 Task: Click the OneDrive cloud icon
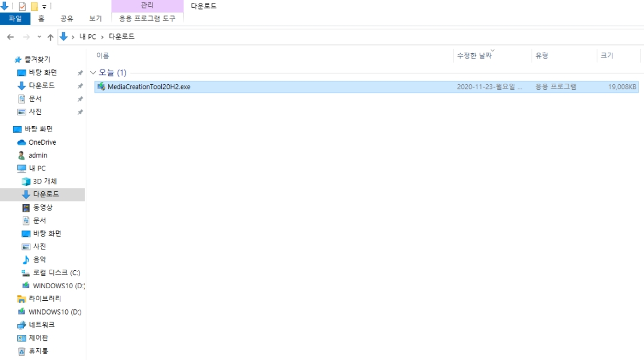(22, 142)
